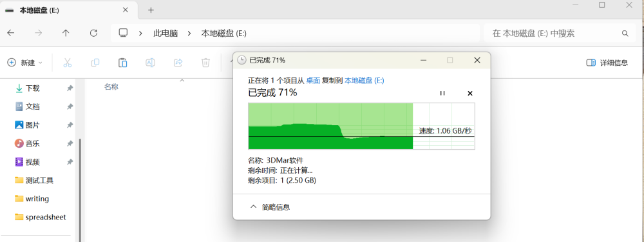644x242 pixels.
Task: Minimize the copy progress dialog
Action: click(423, 60)
